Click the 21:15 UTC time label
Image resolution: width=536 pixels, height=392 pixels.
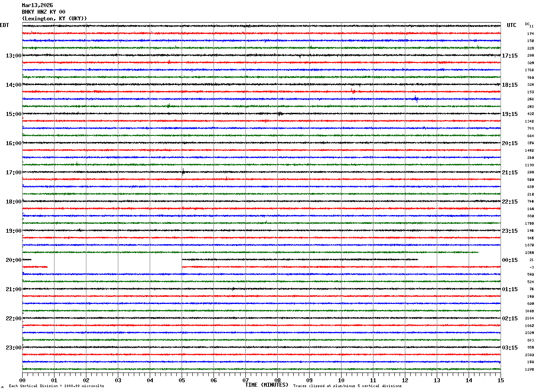coord(510,173)
